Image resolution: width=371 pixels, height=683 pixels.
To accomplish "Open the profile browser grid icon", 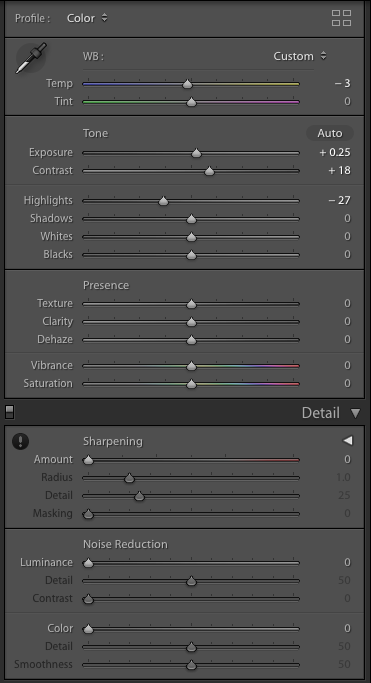I will 341,18.
